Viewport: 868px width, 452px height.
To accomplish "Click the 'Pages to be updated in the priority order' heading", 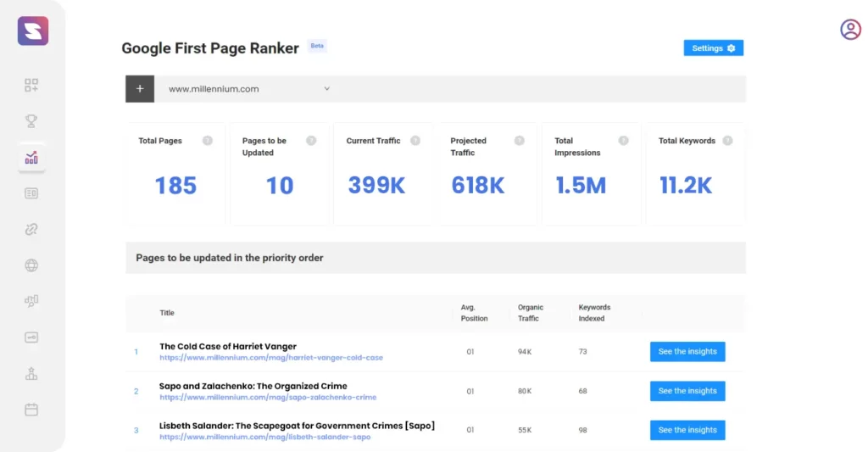I will [230, 258].
